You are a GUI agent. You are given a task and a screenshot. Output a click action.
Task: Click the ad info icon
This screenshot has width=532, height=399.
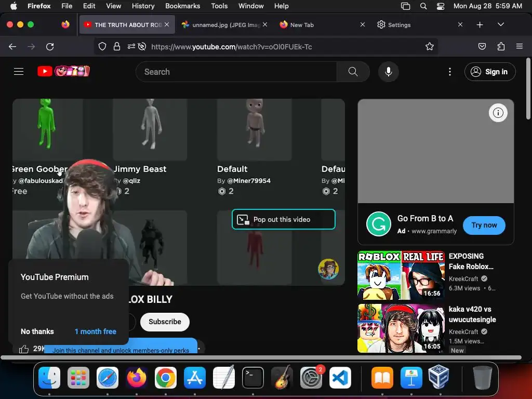coord(498,113)
